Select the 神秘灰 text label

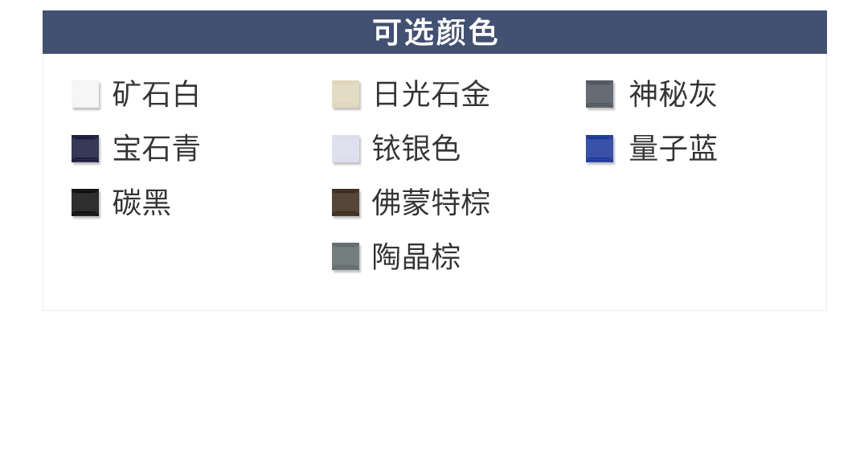pos(673,94)
